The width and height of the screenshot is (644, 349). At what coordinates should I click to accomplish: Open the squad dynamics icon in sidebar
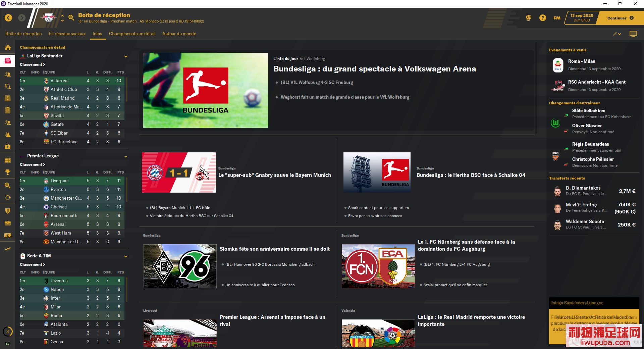pos(8,86)
